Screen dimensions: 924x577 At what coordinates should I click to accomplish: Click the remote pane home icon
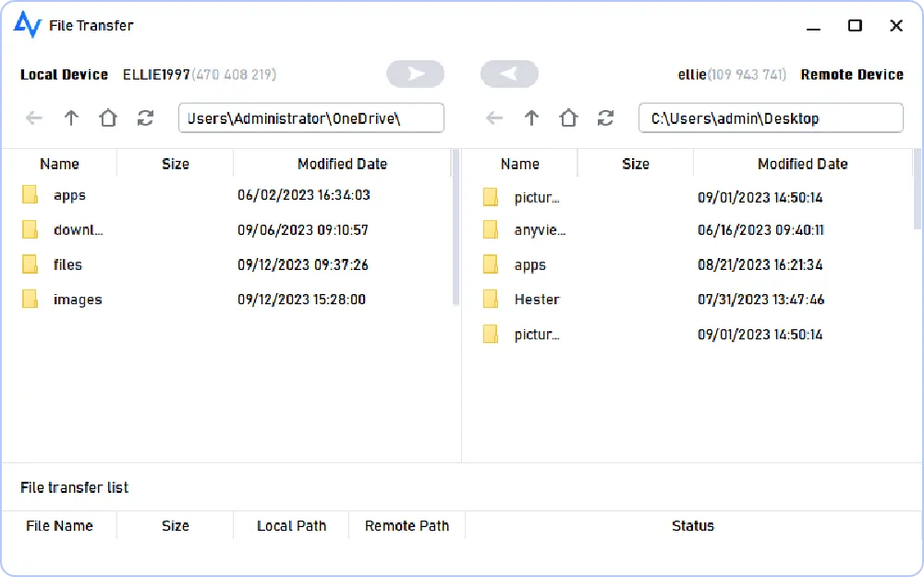click(x=568, y=117)
